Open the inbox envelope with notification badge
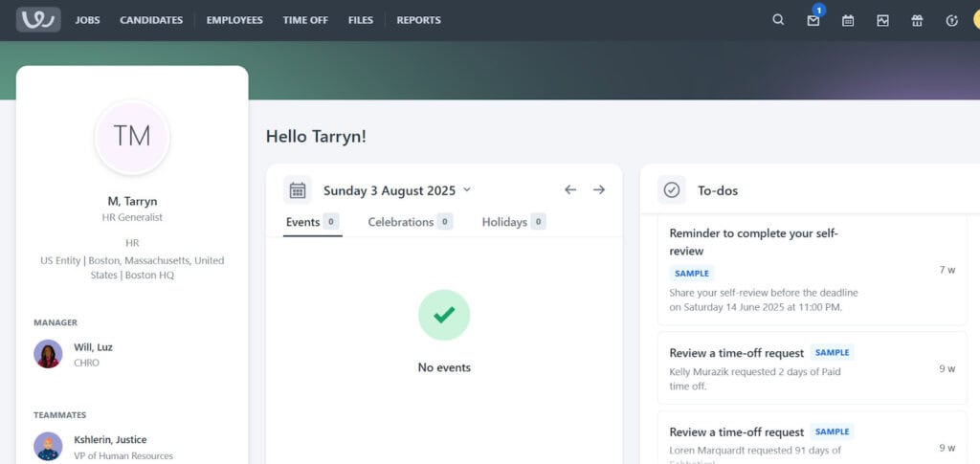 pos(813,21)
